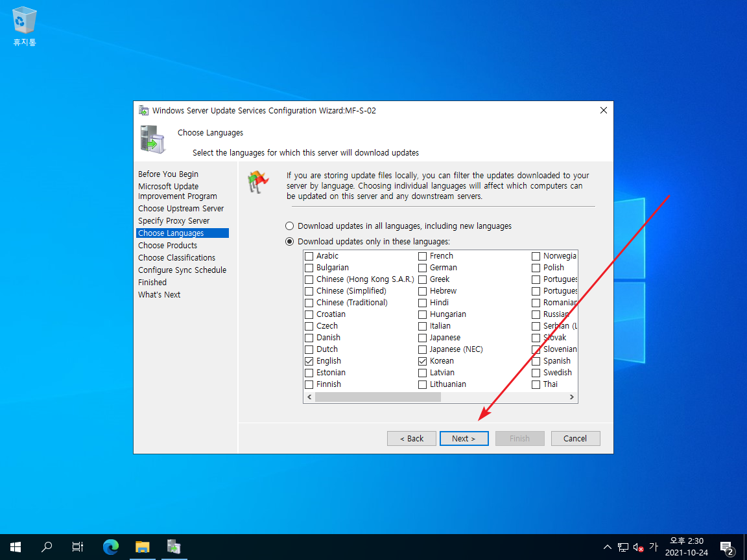The image size is (747, 560).
Task: Check the Danish language box
Action: [x=309, y=338]
